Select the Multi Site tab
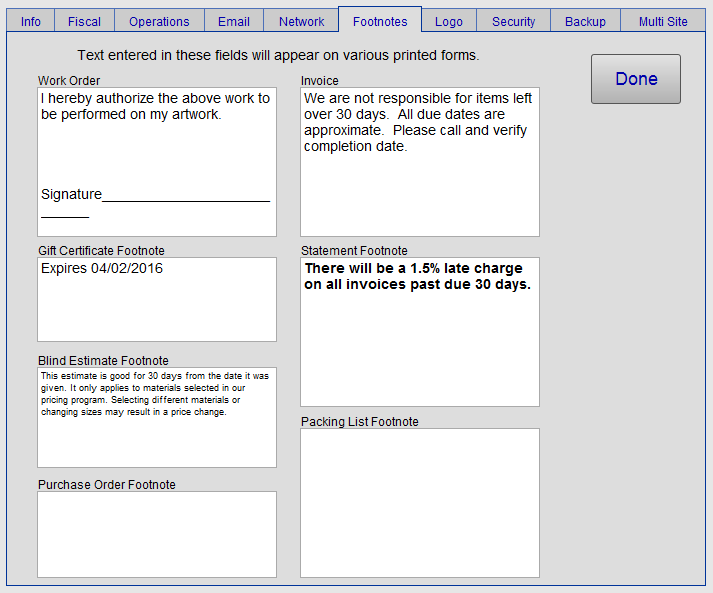 coord(663,21)
